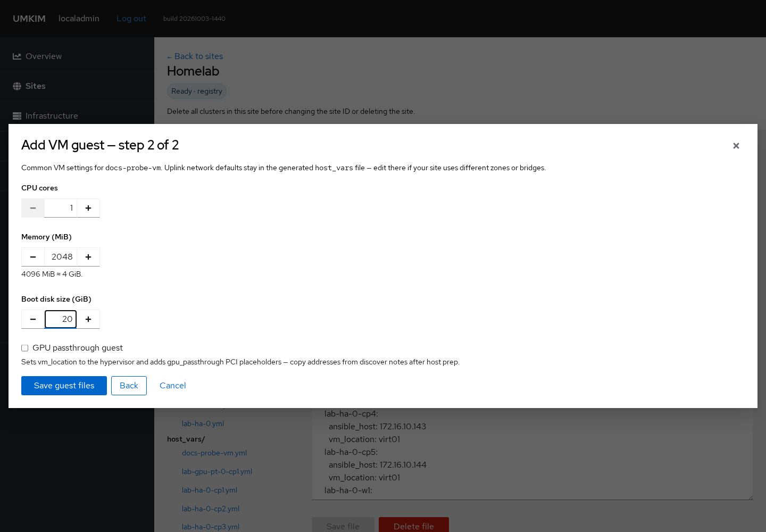Enable GPU passthrough guest checkbox

(24, 348)
